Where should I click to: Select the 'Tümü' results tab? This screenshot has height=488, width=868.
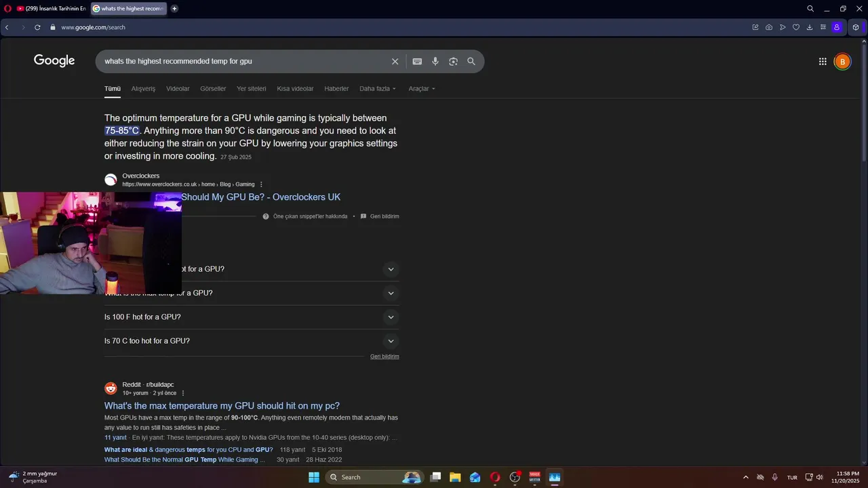click(113, 89)
